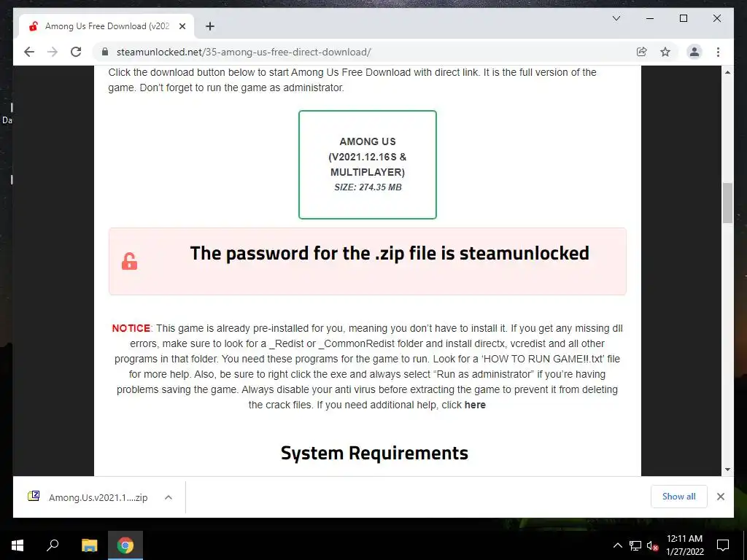The image size is (747, 560).
Task: Open File Explorer from the taskbar
Action: 89,545
